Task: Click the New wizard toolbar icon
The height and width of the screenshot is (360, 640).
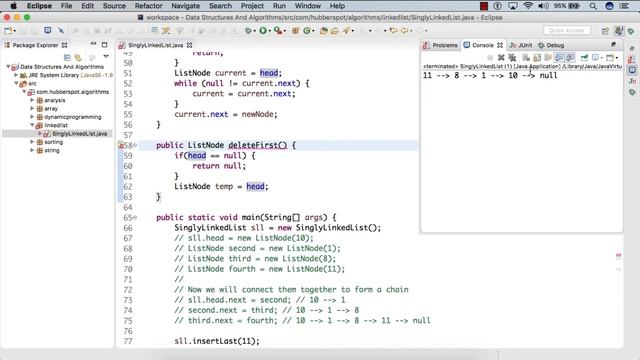Action: pos(8,31)
